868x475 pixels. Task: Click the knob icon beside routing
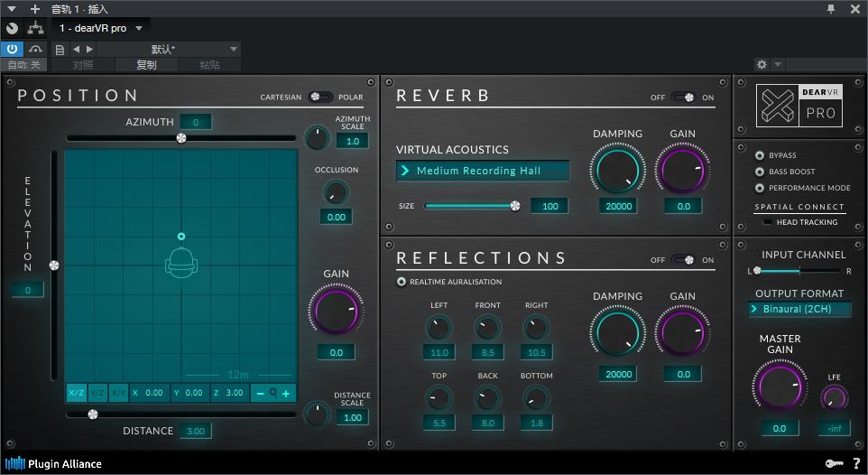[x=12, y=28]
